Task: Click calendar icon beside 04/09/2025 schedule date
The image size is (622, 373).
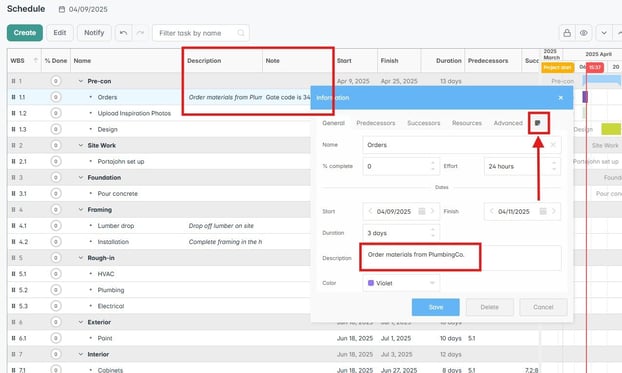Action: point(62,9)
